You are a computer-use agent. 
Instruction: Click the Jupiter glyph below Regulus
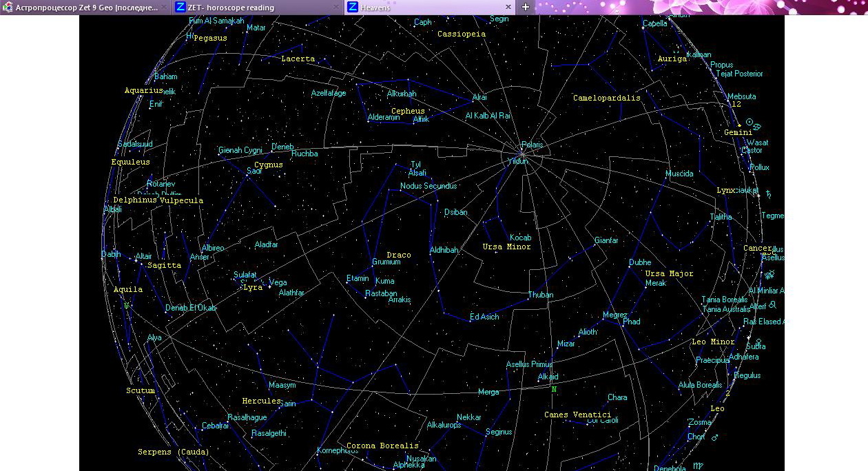[x=727, y=393]
